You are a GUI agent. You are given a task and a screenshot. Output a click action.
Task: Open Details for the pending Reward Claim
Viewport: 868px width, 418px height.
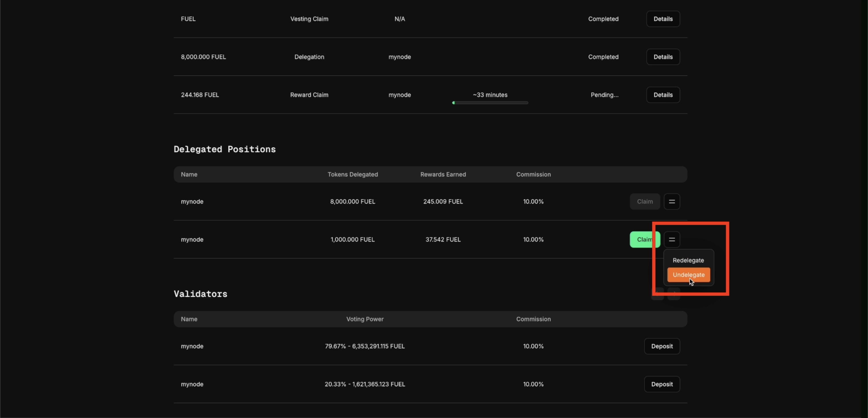click(x=663, y=95)
